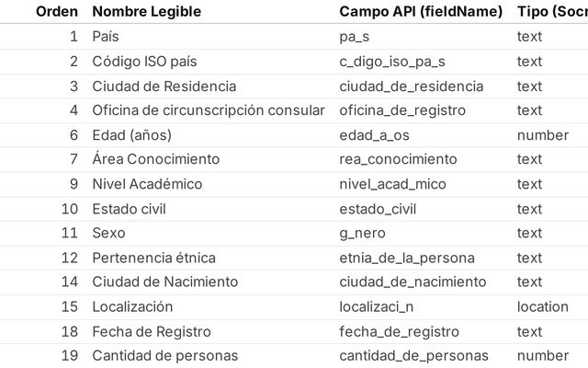Viewport: 588px width, 368px height.
Task: Click the Ciudad de Nacimiento cell
Action: (165, 282)
